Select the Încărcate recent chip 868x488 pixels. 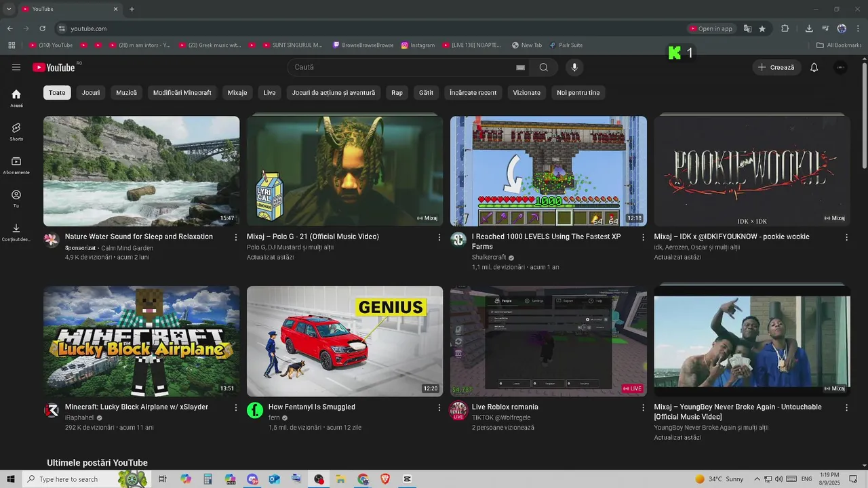tap(473, 93)
